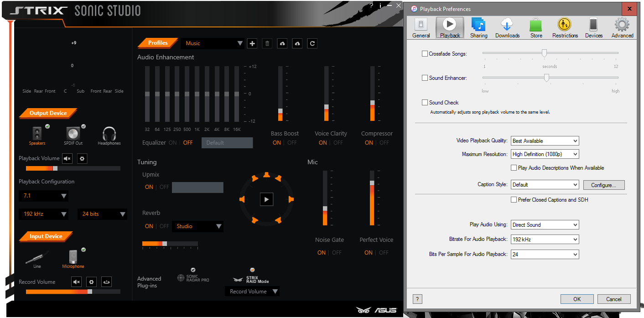Turn Upmix OFF

(164, 187)
